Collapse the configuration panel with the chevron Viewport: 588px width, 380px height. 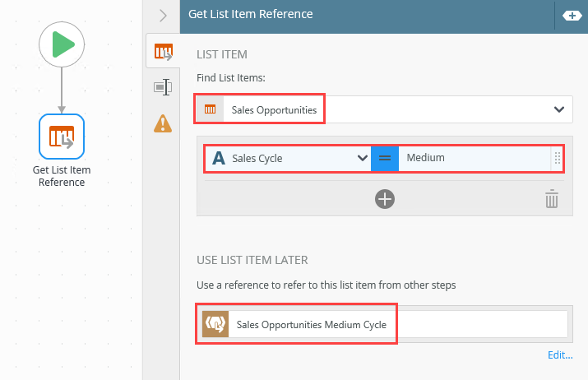163,15
